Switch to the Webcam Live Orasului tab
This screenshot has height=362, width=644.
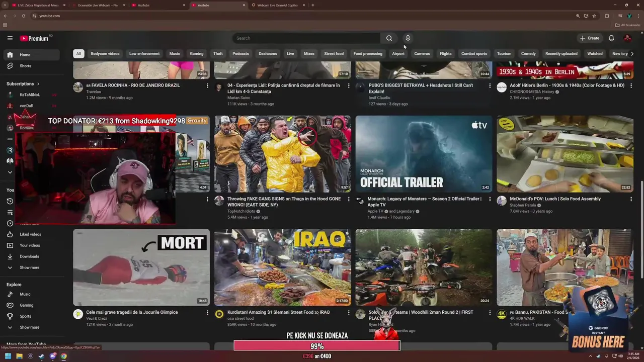(x=277, y=5)
